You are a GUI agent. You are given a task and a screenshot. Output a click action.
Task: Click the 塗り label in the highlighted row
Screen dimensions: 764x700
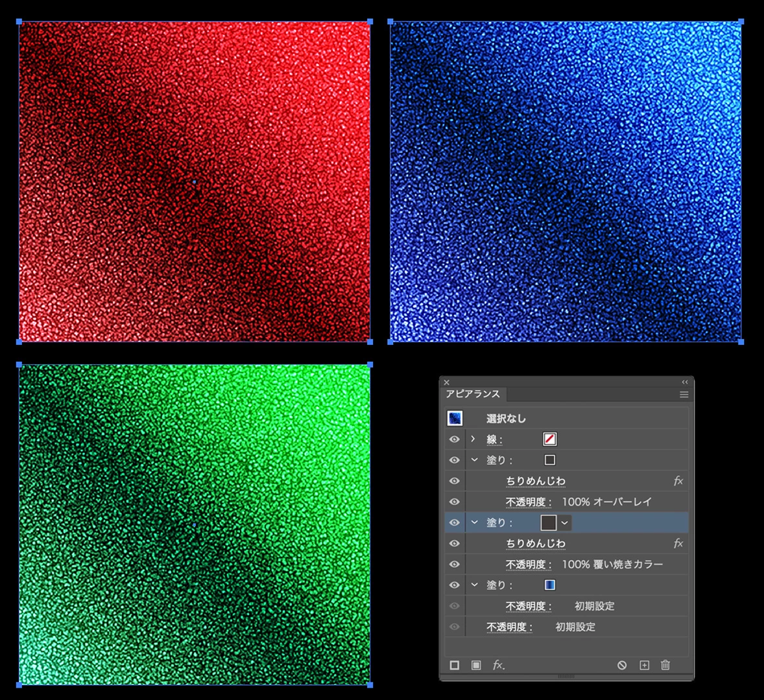click(499, 523)
